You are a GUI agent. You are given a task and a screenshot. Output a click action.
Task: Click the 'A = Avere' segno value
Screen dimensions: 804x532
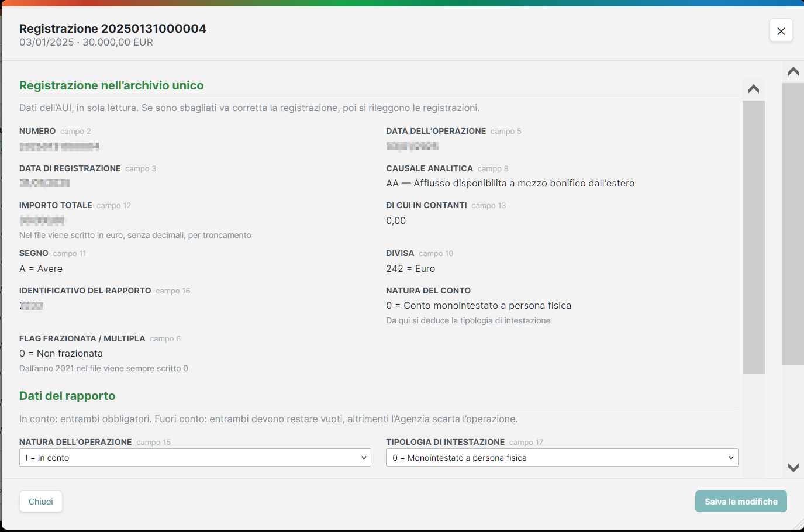(x=41, y=269)
